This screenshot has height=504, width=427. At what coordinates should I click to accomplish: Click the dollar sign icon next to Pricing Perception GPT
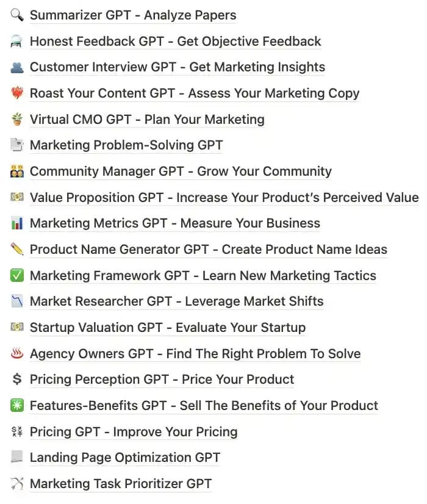[16, 379]
